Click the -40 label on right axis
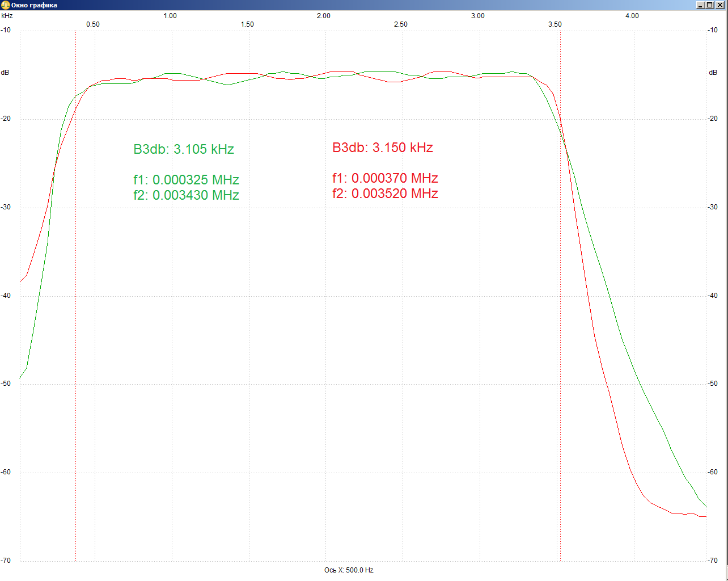 point(713,296)
